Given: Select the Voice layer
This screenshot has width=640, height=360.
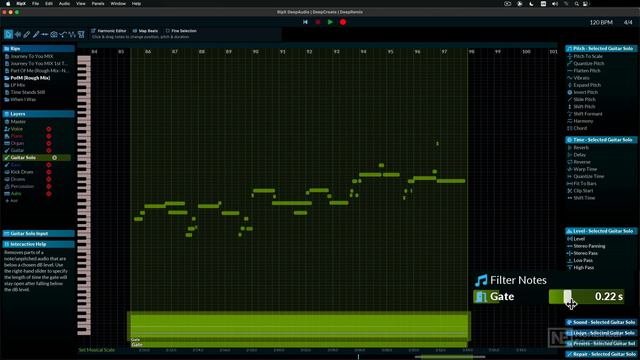Looking at the screenshot, I should pyautogui.click(x=17, y=129).
